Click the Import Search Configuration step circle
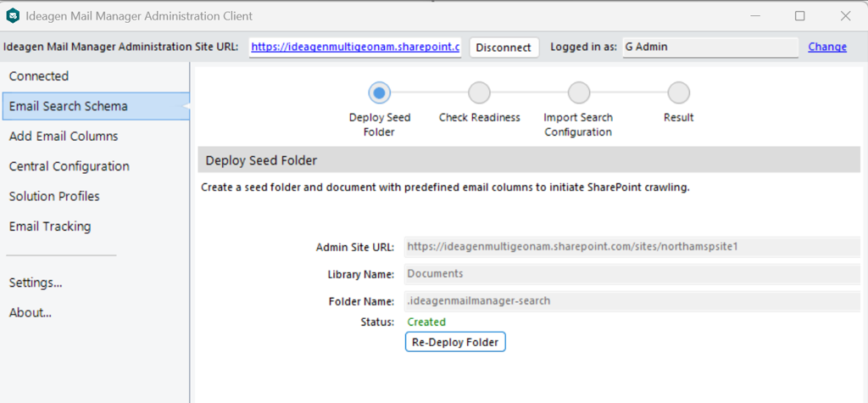Screen dimensions: 868x403 pos(578,93)
